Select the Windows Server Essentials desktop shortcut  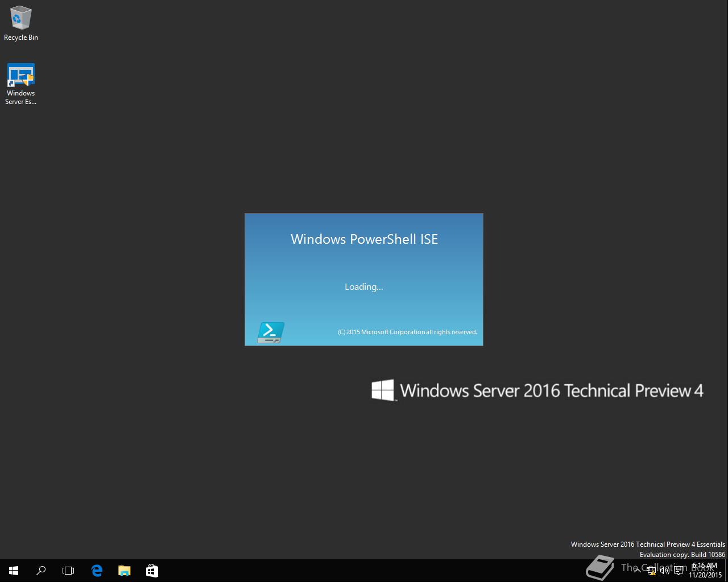[x=20, y=84]
